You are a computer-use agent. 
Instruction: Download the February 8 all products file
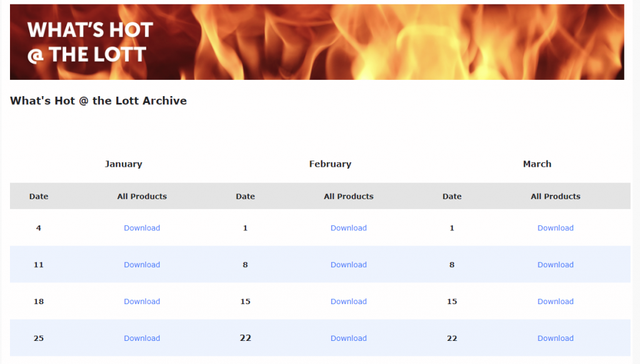tap(349, 265)
